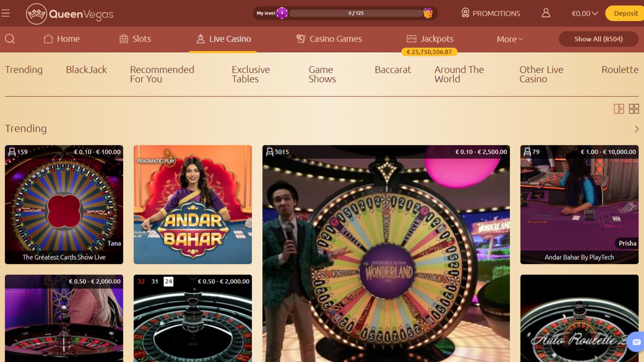Viewport: 644px width, 362px height.
Task: Click the purple level 1 chip badge
Action: click(x=282, y=13)
